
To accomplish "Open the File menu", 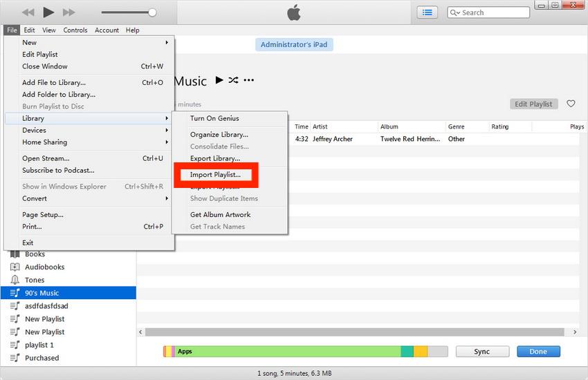I will [x=12, y=30].
